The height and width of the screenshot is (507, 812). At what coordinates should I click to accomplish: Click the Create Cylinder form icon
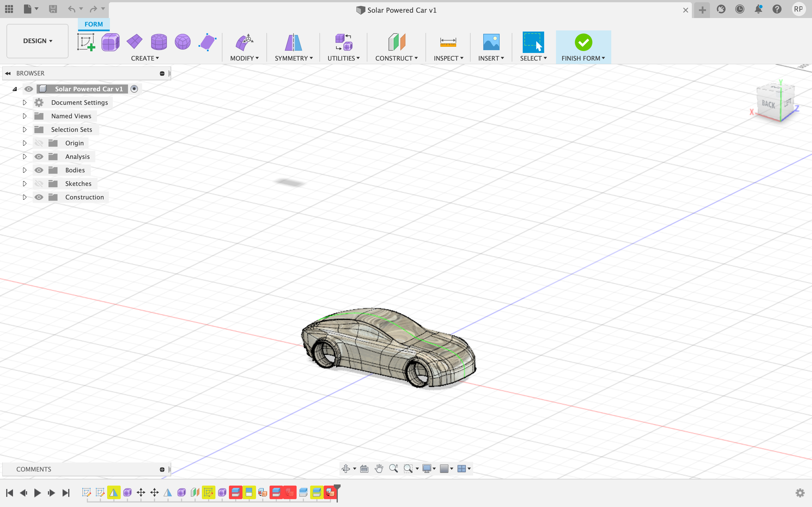pyautogui.click(x=159, y=42)
